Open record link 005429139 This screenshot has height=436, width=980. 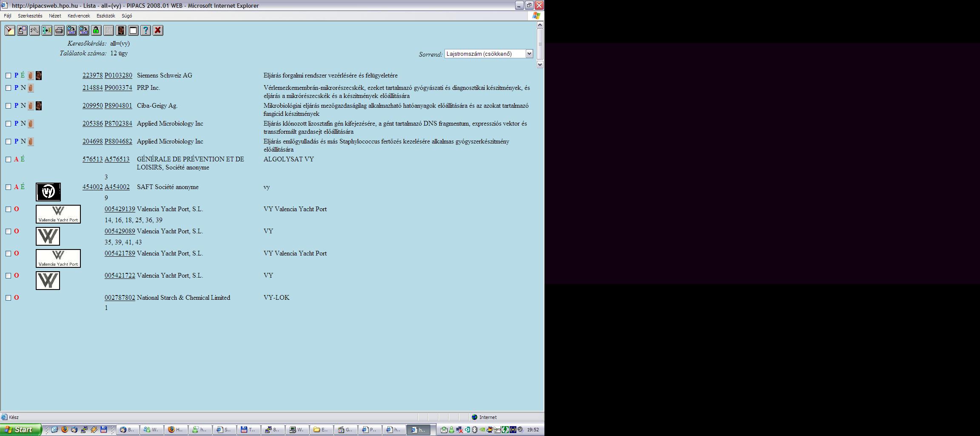click(120, 209)
